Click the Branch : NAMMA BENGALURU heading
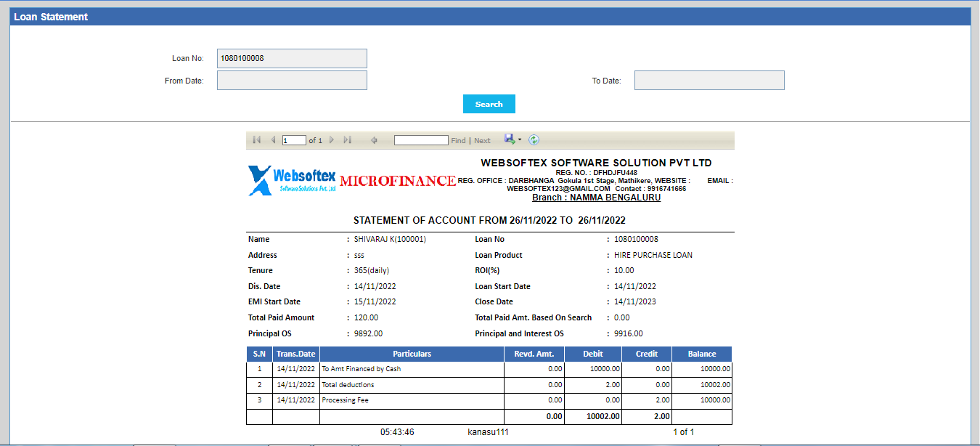The width and height of the screenshot is (980, 446). click(596, 198)
